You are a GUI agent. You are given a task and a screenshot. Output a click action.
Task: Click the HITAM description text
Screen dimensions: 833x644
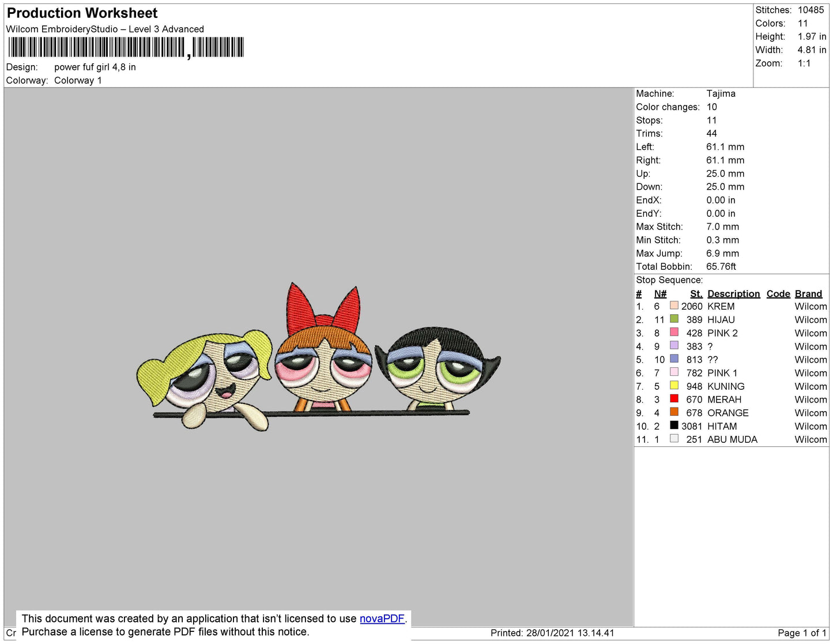722,427
